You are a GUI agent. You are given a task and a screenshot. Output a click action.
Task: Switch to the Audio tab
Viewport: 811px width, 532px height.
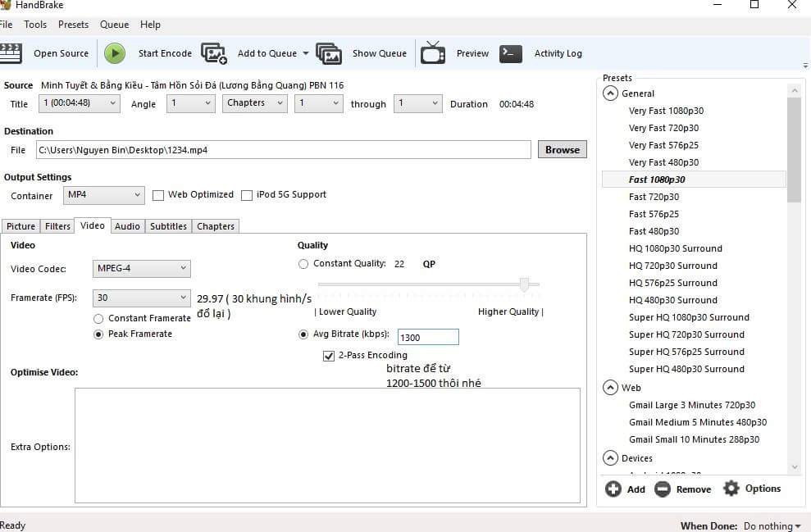click(127, 226)
